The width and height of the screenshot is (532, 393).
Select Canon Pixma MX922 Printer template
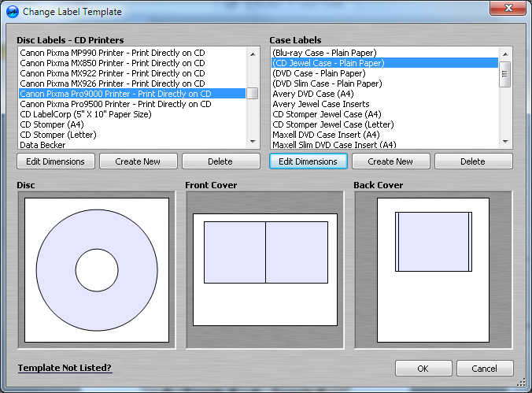coord(131,73)
